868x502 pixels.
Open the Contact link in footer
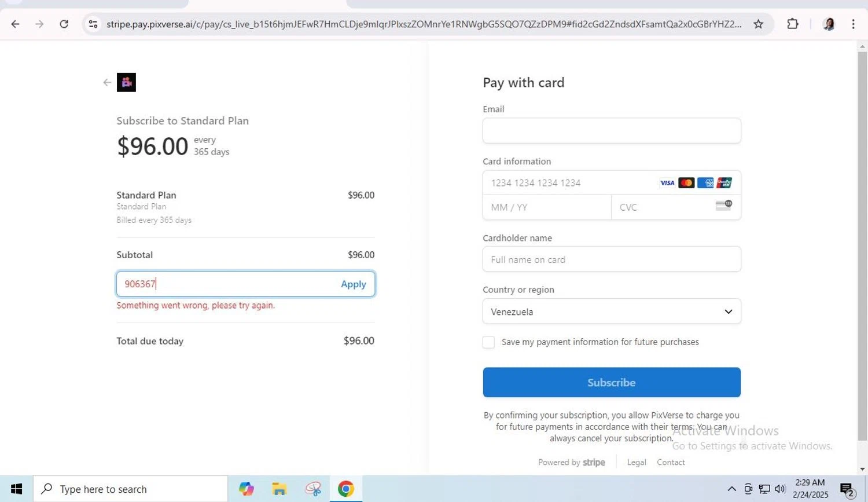point(671,462)
